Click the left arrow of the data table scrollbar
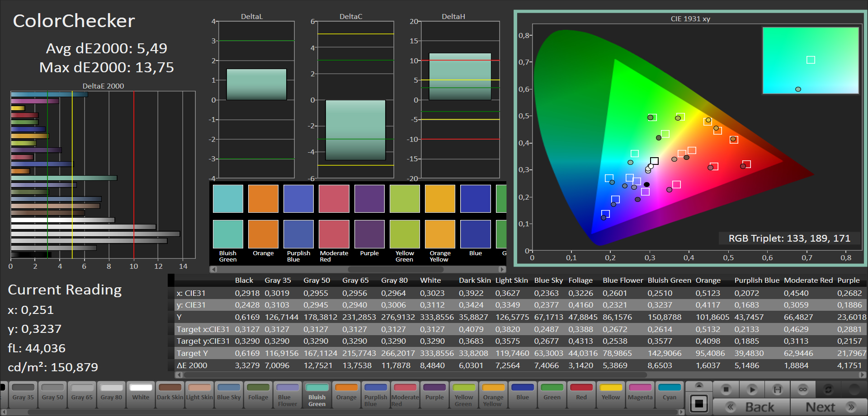The image size is (868, 416). coord(179,374)
